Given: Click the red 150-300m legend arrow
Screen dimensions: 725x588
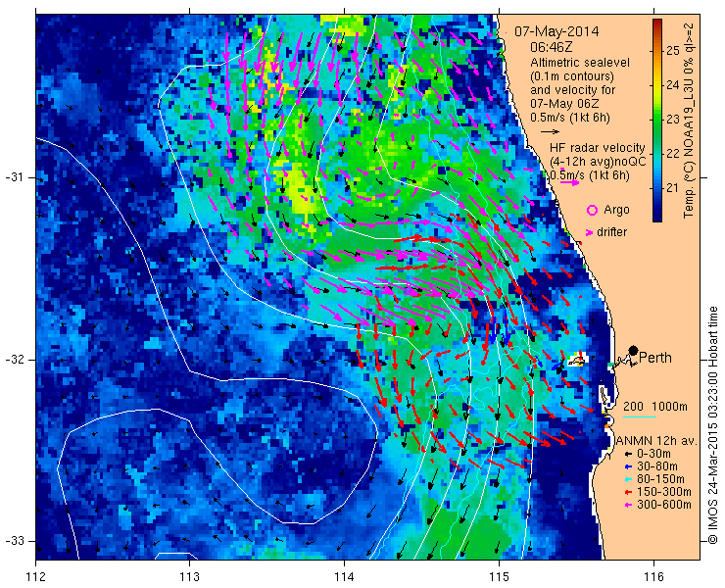Looking at the screenshot, I should click(x=627, y=492).
